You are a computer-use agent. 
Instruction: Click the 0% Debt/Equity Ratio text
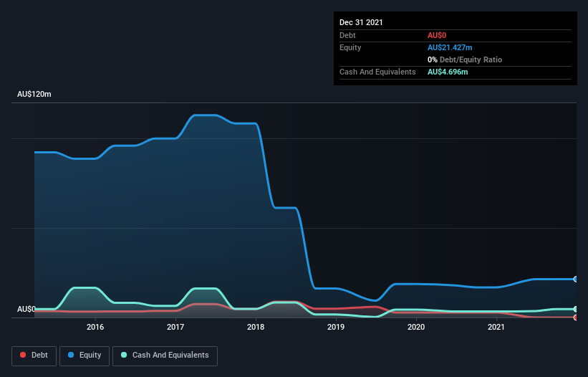tap(465, 59)
